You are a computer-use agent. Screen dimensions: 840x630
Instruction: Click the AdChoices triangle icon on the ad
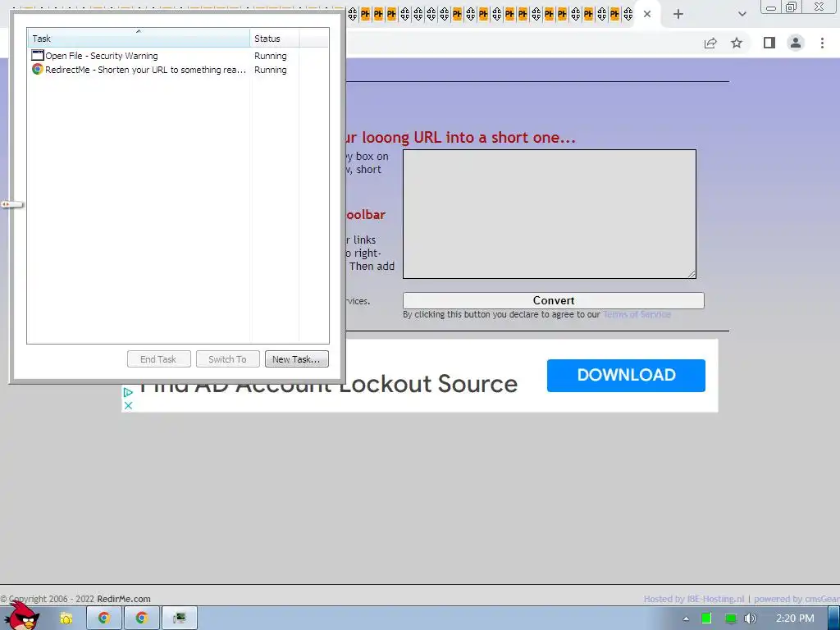pyautogui.click(x=128, y=393)
